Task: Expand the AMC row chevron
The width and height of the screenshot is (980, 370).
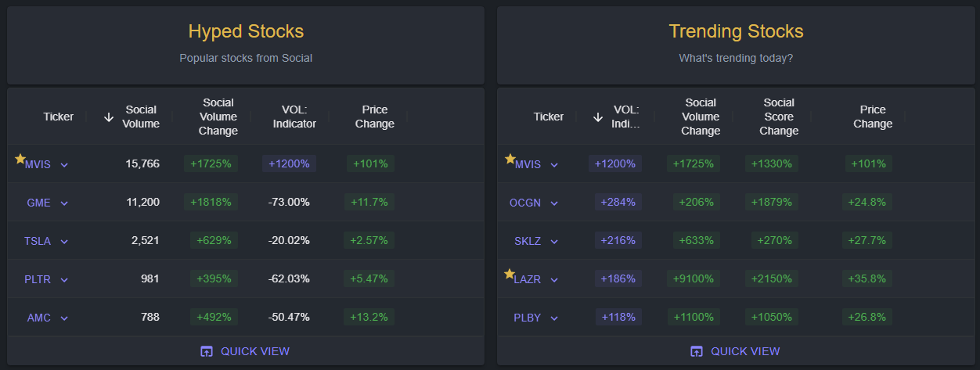Action: (64, 318)
